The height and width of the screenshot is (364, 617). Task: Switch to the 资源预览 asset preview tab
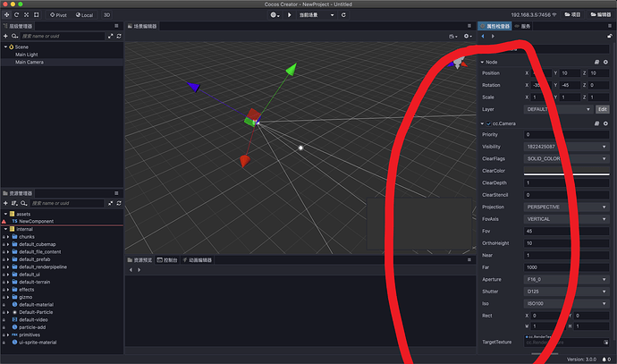[139, 259]
